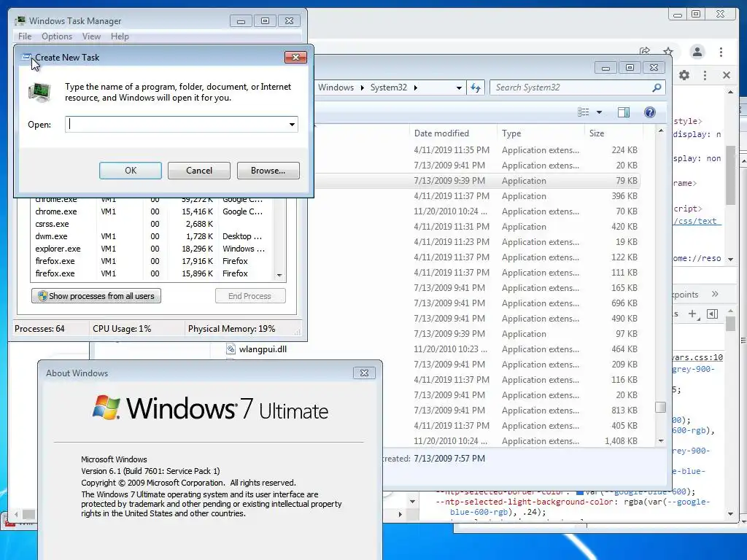Open Explorer address bar history dropdown

click(x=459, y=87)
